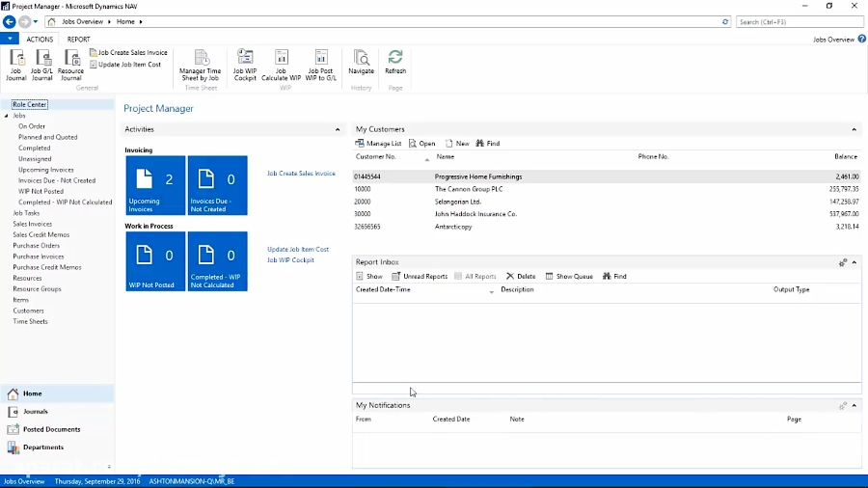
Task: Click Update Job Item Cost link
Action: point(298,249)
